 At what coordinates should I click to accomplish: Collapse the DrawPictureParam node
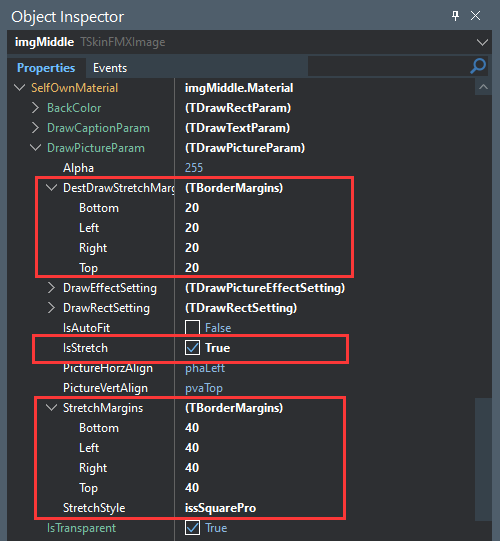tap(35, 148)
